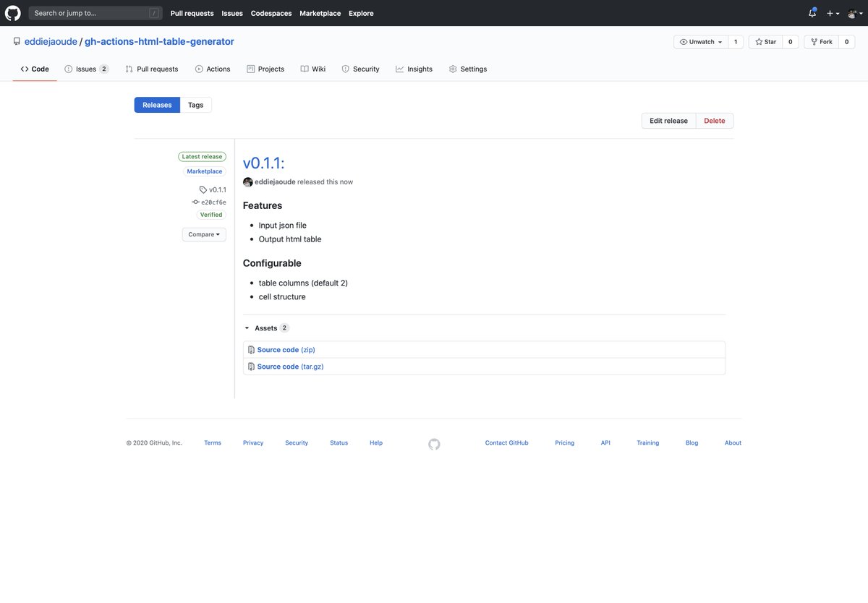Image resolution: width=868 pixels, height=603 pixels.
Task: Go to Marketplace in top bar
Action: (320, 13)
